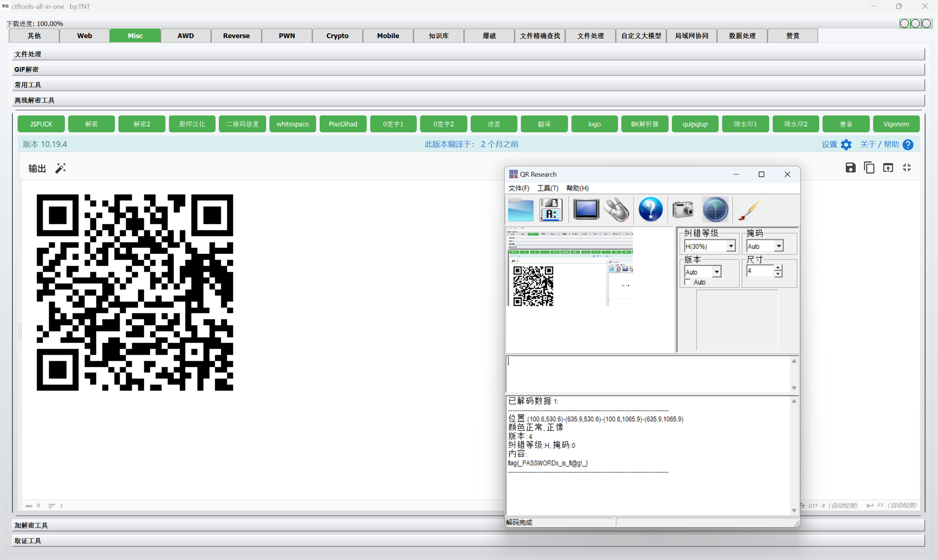Image resolution: width=938 pixels, height=560 pixels.
Task: Open file with folder icon in QR Research
Action: [x=520, y=210]
